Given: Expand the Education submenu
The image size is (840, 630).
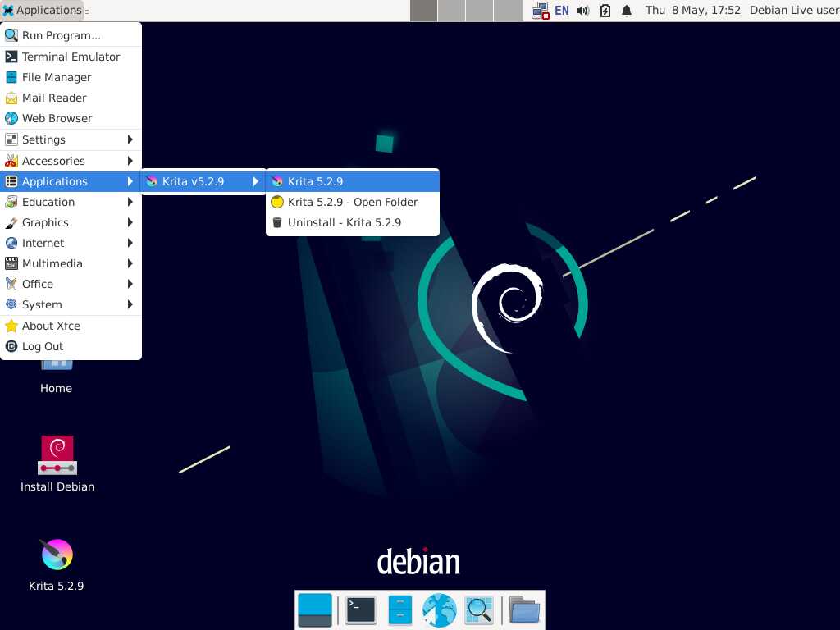Looking at the screenshot, I should pos(71,202).
